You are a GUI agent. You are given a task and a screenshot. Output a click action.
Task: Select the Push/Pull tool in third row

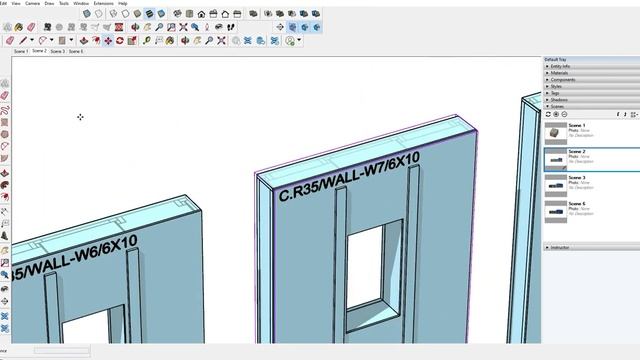(84, 40)
